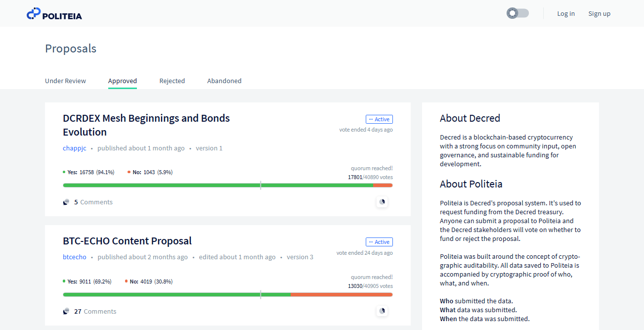Click the Active status tag on DCRDEX proposal
The width and height of the screenshot is (644, 330).
click(379, 119)
